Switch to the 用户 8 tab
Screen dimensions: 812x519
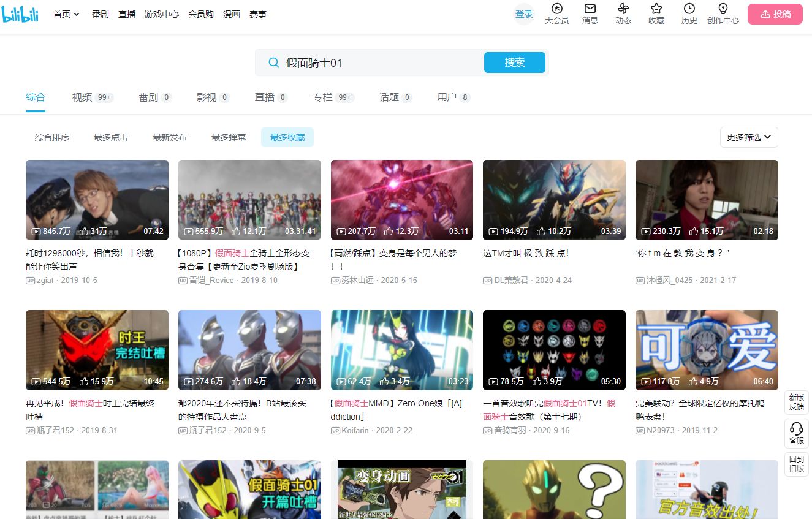[x=453, y=97]
